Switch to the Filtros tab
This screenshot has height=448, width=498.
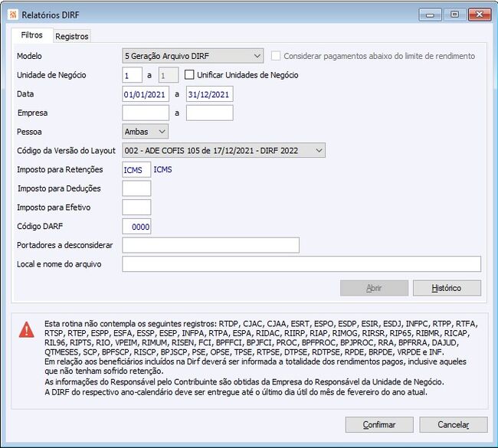pos(31,35)
